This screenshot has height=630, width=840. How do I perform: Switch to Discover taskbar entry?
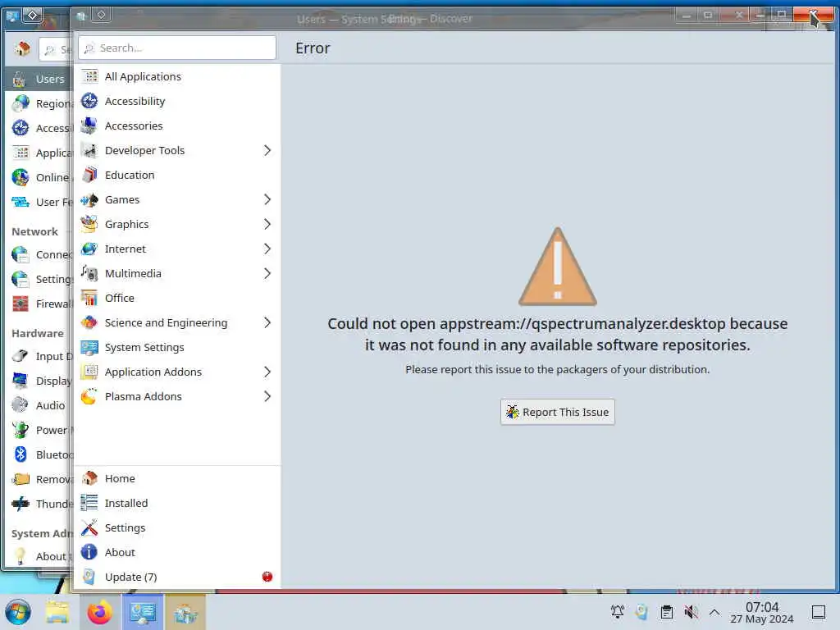pos(185,612)
